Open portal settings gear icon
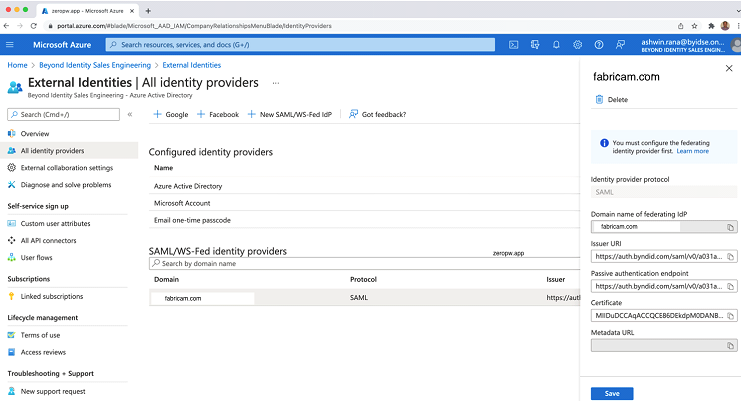Viewport: 741px width, 410px height. point(578,44)
